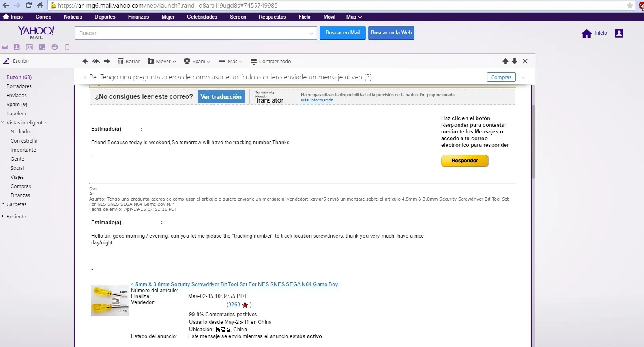The image size is (644, 347).
Task: Show the Importante smart view
Action: (x=23, y=150)
